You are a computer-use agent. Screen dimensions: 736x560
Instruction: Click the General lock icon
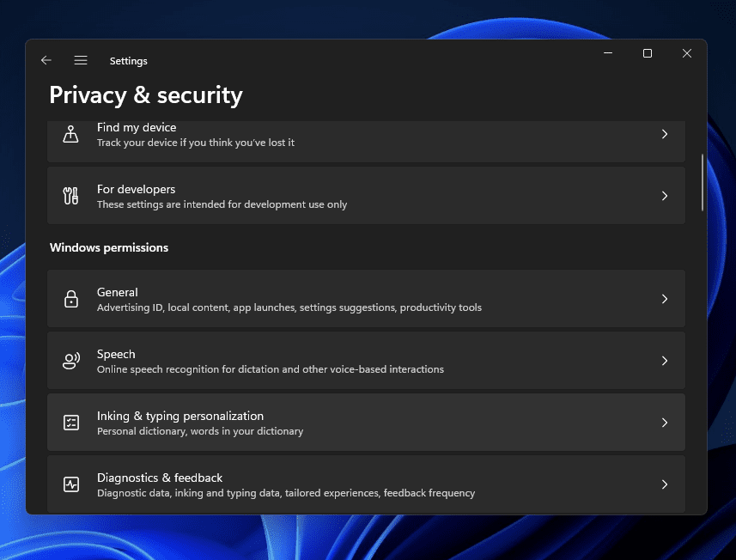(x=71, y=299)
